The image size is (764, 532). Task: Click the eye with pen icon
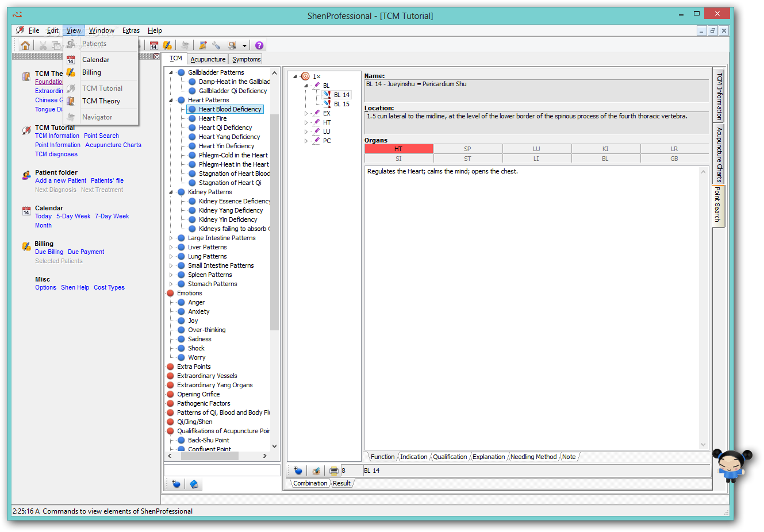(316, 471)
